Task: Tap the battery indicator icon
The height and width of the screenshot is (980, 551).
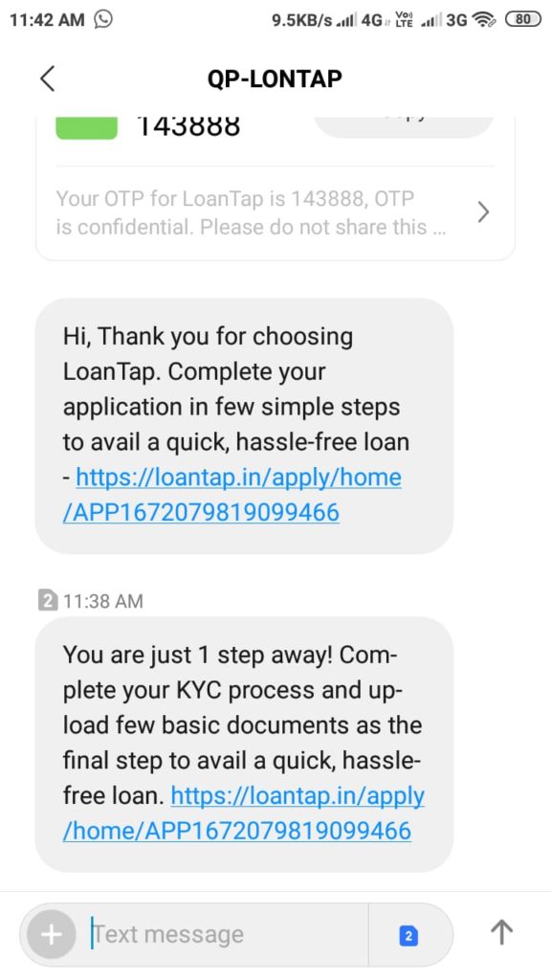Action: pos(522,20)
